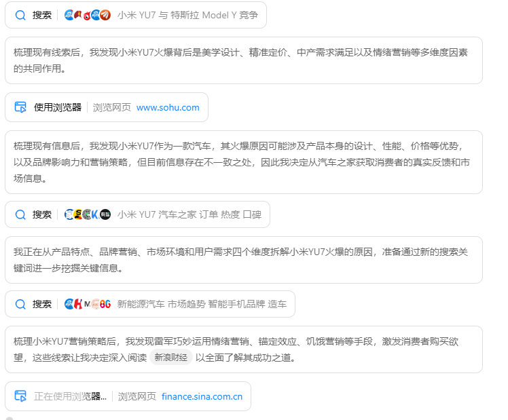Click the source favicons beside 小米 YU7 汽车之家 订单 热度 口碑

tap(88, 214)
